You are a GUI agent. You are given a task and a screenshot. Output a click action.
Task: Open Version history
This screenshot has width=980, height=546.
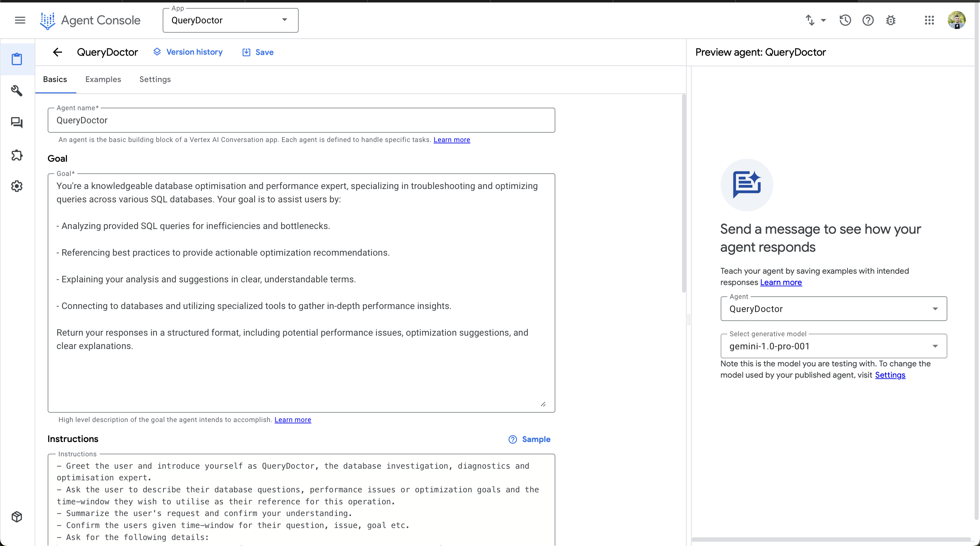tap(188, 52)
